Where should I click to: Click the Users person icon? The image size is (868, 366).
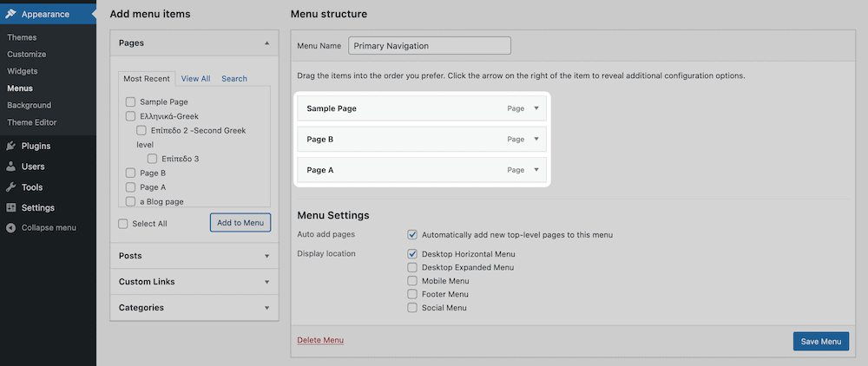tap(10, 167)
